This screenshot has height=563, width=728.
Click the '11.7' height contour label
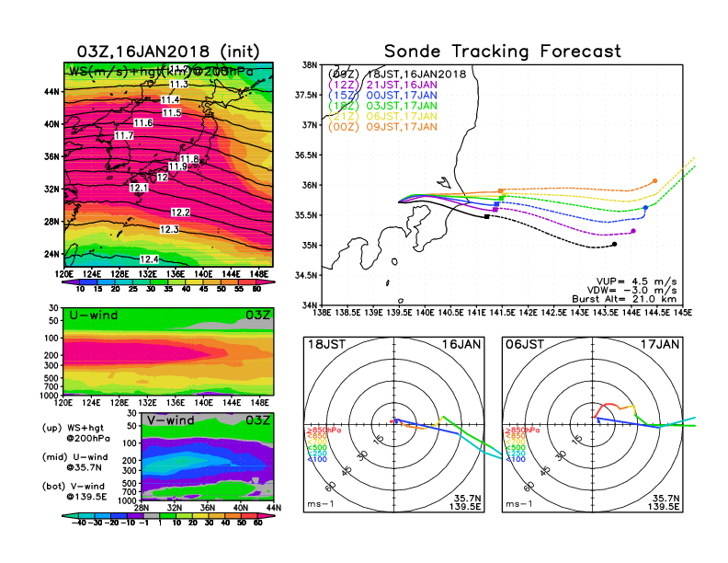(124, 135)
